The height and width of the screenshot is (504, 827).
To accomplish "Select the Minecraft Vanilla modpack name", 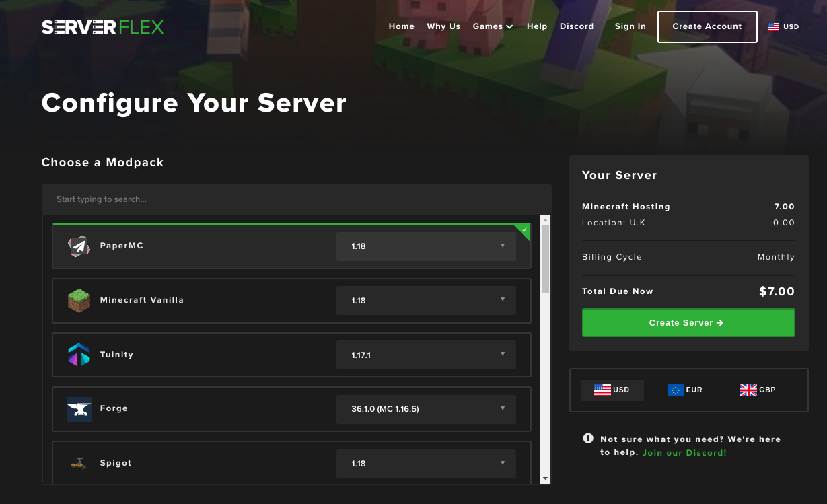I will [142, 300].
